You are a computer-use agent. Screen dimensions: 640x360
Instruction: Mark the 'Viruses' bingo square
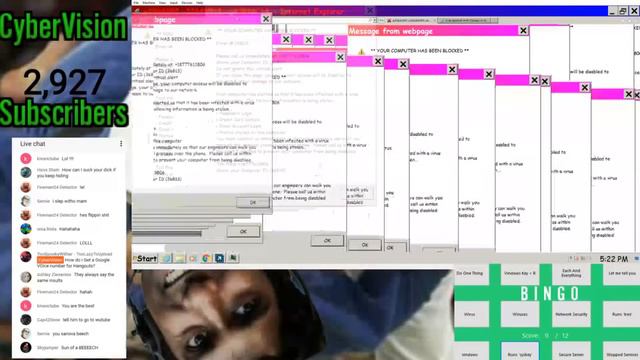[520, 314]
